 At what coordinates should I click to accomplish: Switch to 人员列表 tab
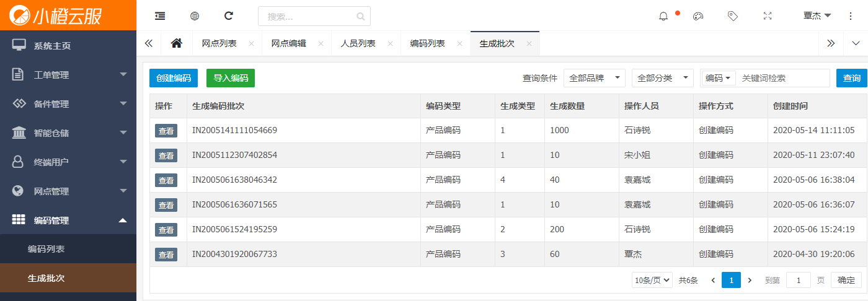[358, 43]
